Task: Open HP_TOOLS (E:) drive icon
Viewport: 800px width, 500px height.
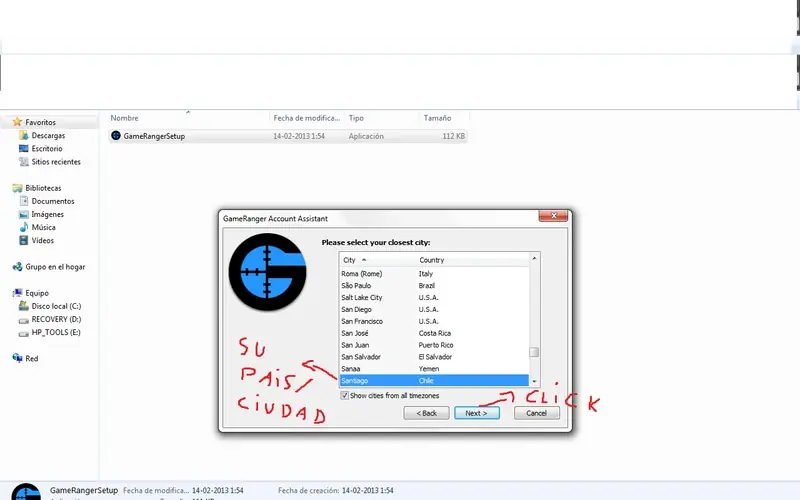Action: tap(23, 333)
